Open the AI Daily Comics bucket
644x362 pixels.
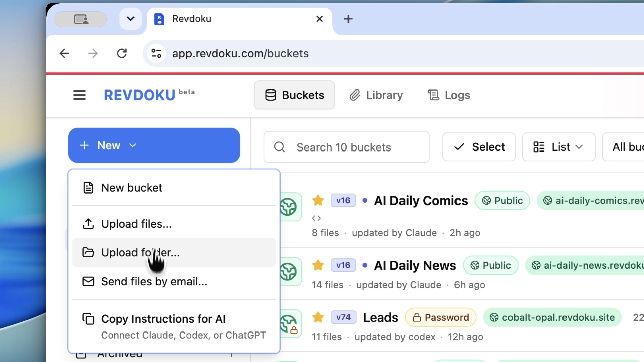coord(421,201)
